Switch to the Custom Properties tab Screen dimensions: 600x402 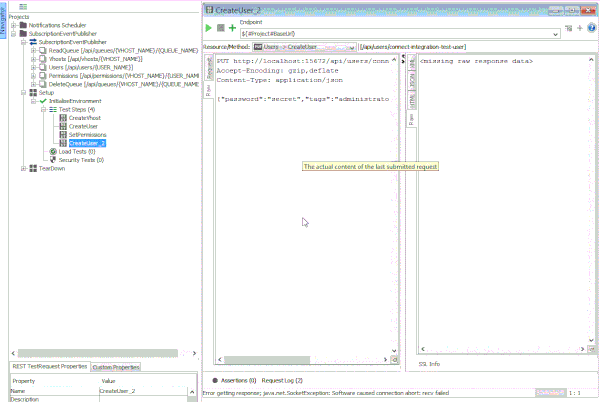(x=116, y=367)
